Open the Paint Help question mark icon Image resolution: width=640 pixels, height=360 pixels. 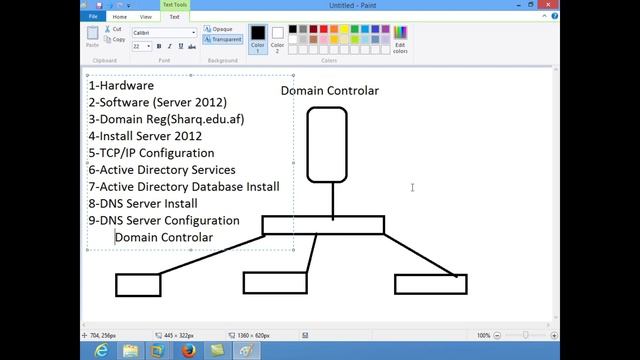coord(554,16)
